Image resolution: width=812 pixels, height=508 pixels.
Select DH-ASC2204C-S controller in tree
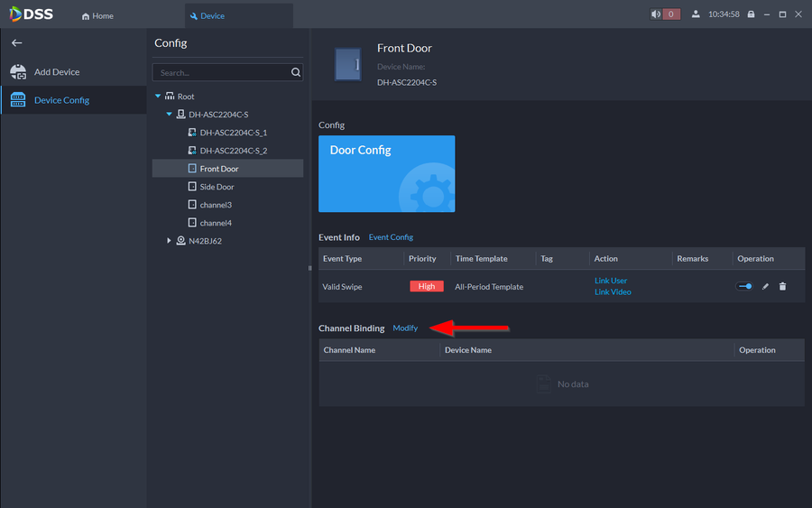(218, 115)
